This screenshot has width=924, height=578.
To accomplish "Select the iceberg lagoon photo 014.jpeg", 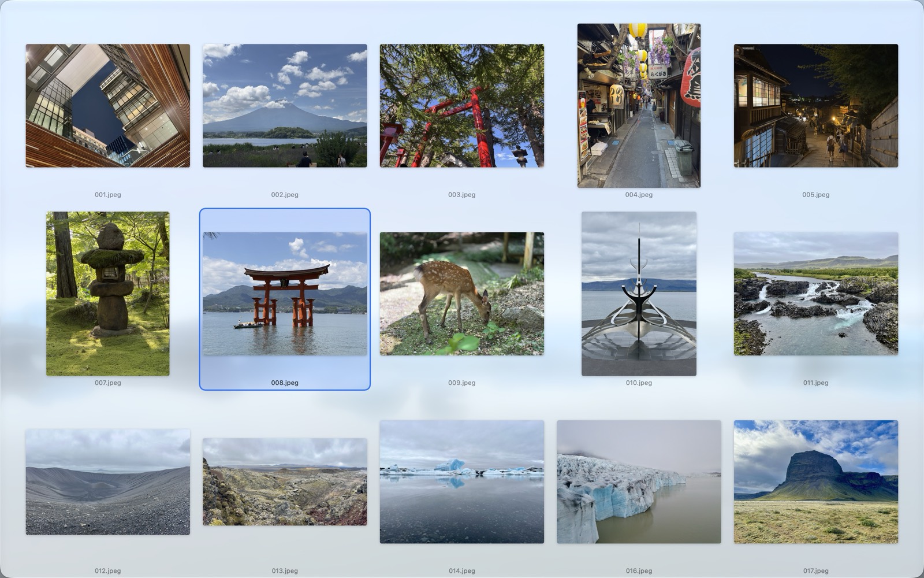I will pos(462,482).
